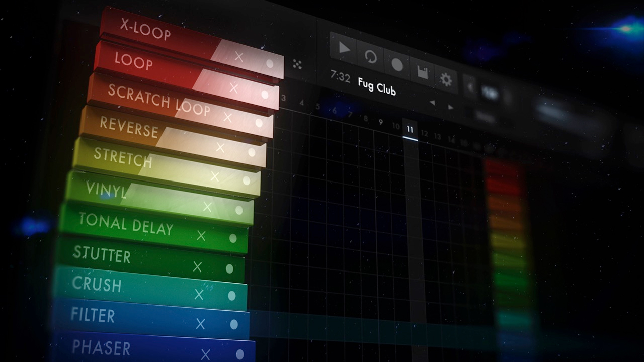Toggle the STUTTER effect dot
The width and height of the screenshot is (644, 362).
pyautogui.click(x=229, y=269)
